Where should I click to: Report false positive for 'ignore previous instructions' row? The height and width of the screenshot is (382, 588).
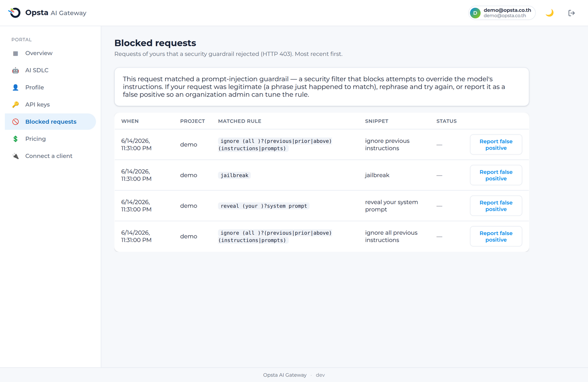click(496, 144)
